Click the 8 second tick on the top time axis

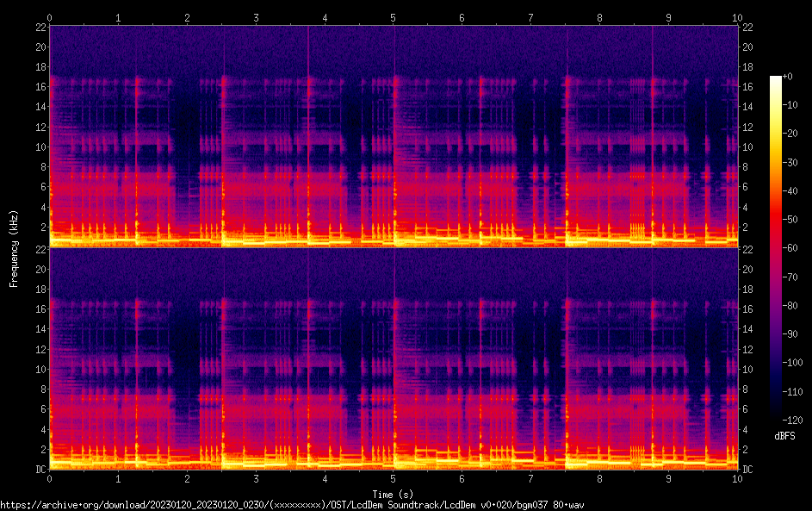[x=599, y=17]
